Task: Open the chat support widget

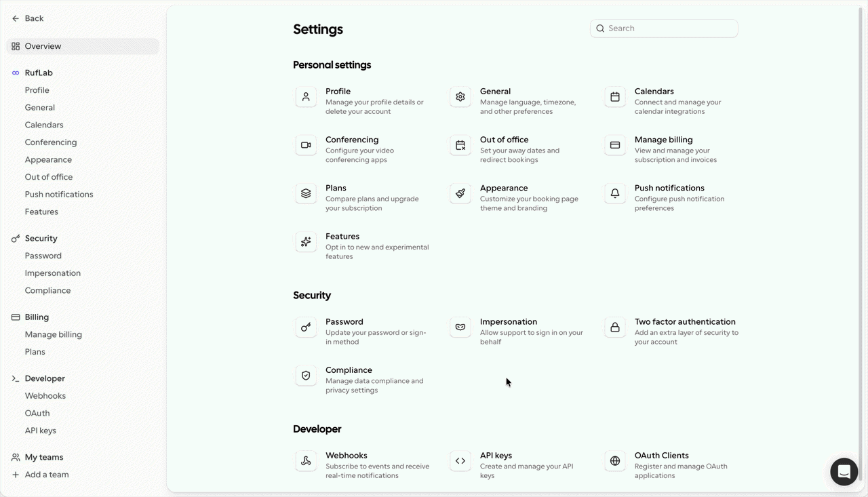Action: [x=844, y=472]
